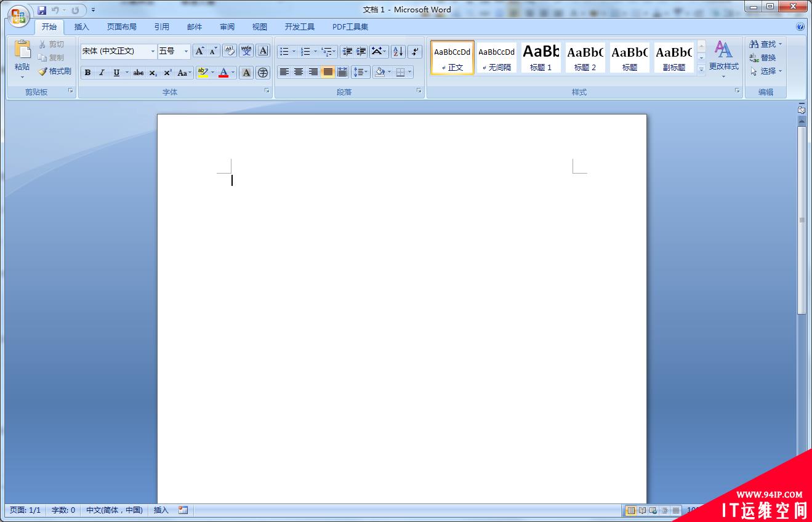812x522 pixels.
Task: Open the font name 宋体 dropdown
Action: point(153,52)
